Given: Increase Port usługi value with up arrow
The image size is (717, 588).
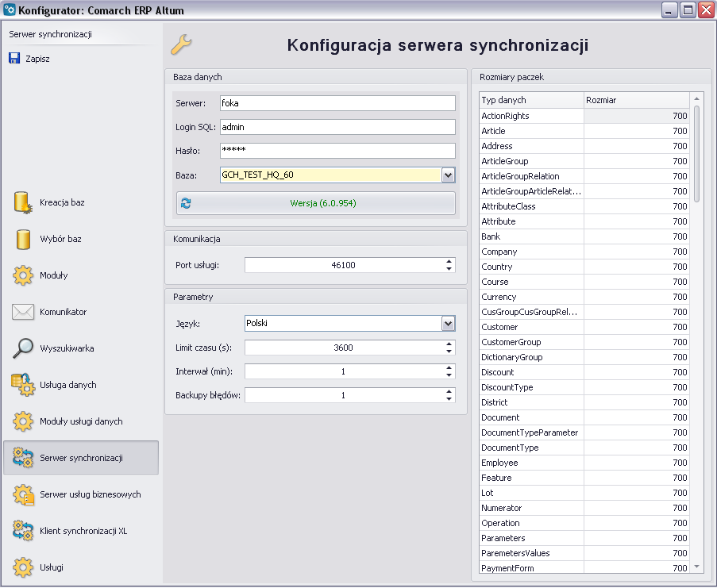Looking at the screenshot, I should coord(449,262).
